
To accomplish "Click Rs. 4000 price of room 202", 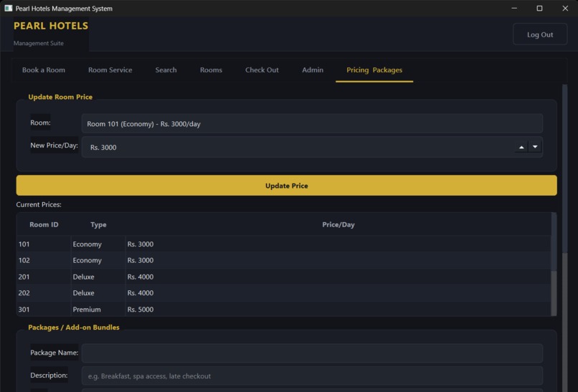I will click(338, 293).
